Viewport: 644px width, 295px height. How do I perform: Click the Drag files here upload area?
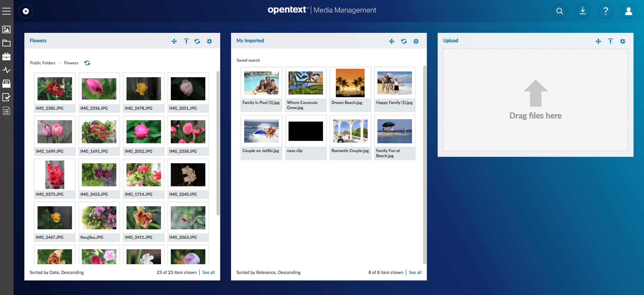point(536,100)
